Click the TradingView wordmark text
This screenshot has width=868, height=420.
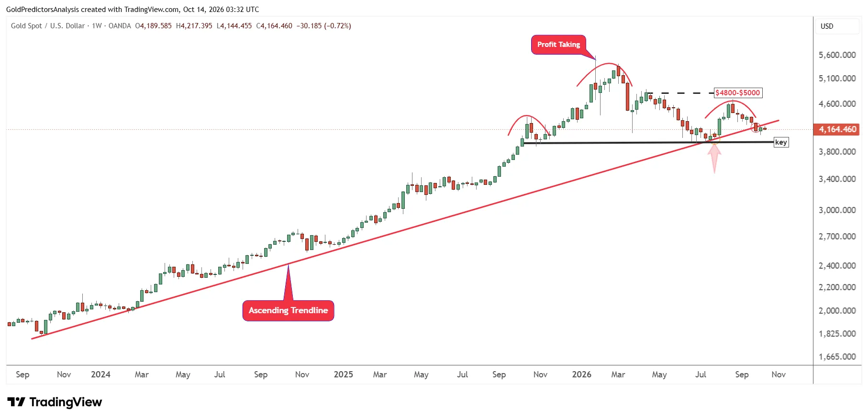66,402
